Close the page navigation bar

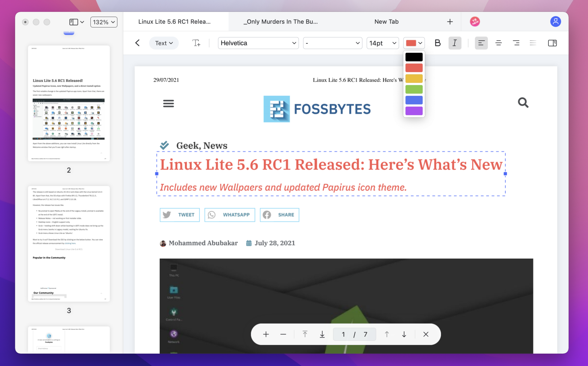click(x=426, y=334)
